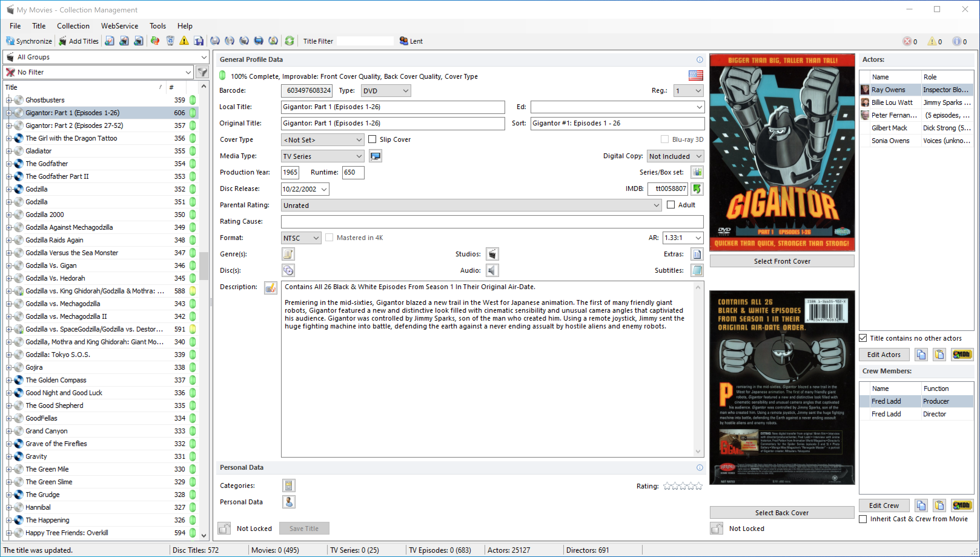Screen dimensions: 980x557
Task: Open the Media Type TV Series dropdown
Action: pyautogui.click(x=322, y=156)
